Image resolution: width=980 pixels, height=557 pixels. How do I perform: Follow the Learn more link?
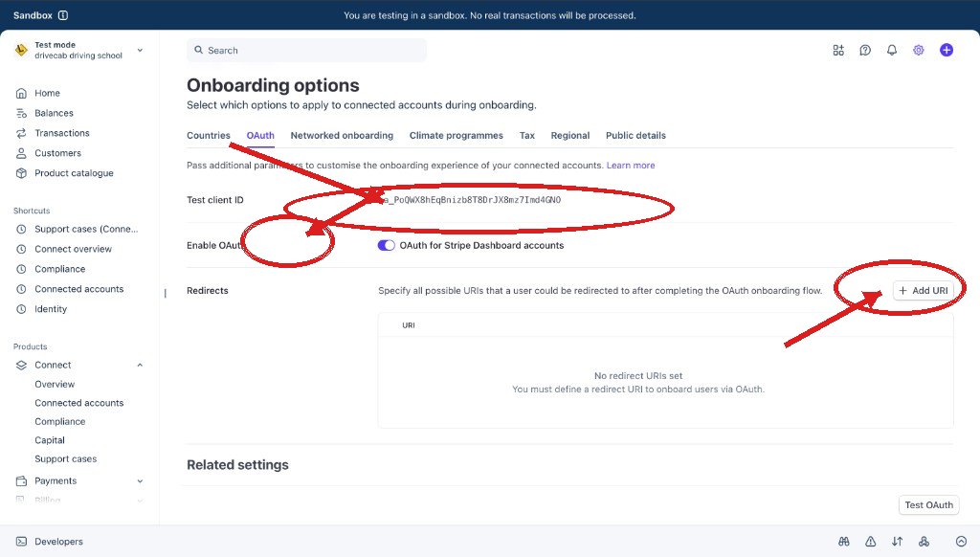tap(631, 165)
